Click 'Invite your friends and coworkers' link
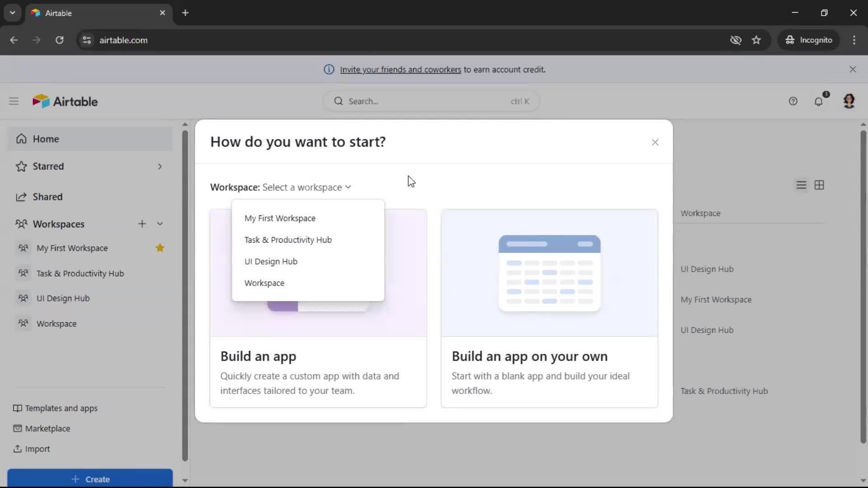Screen dimensions: 868x488 pos(401,69)
